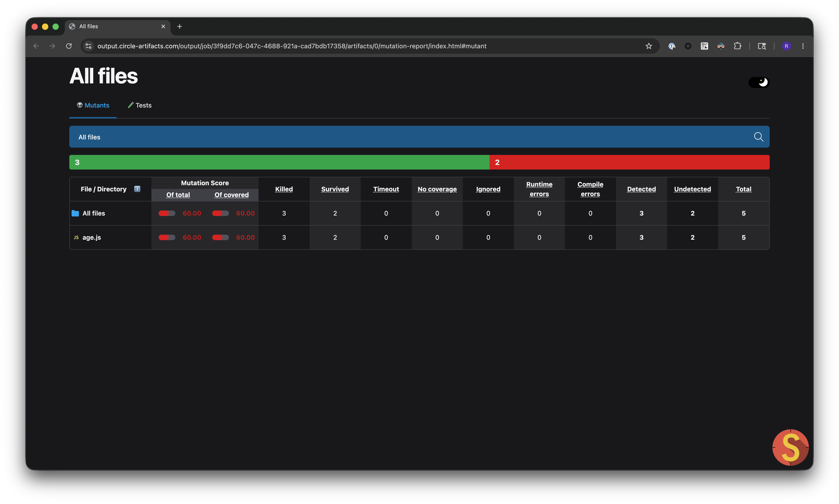The height and width of the screenshot is (504, 839).
Task: Click the QR code extension icon
Action: (704, 46)
